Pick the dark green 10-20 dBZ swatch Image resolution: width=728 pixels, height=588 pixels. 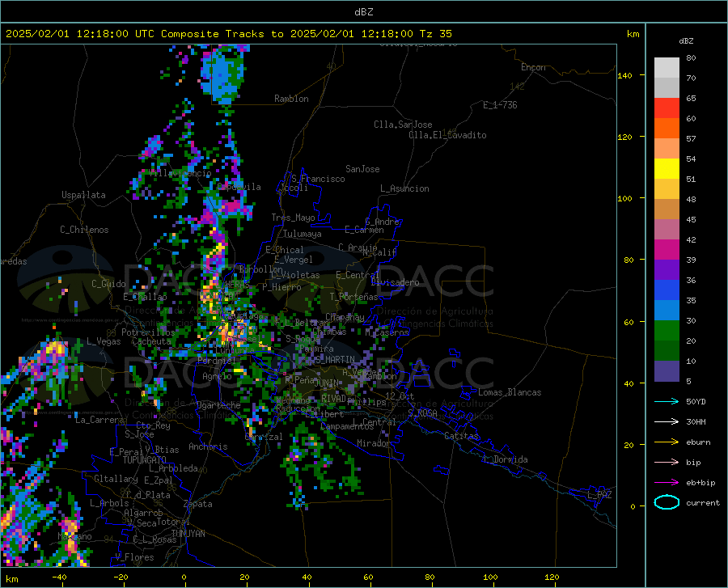point(667,351)
